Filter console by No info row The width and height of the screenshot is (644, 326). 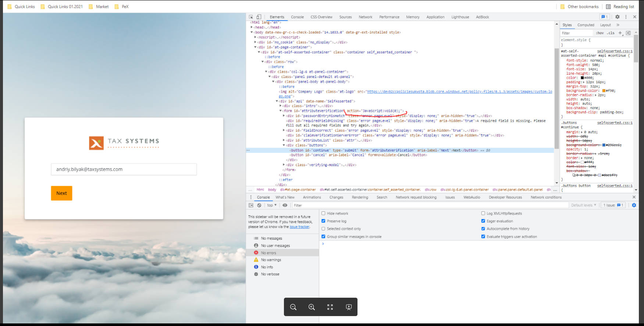282,267
